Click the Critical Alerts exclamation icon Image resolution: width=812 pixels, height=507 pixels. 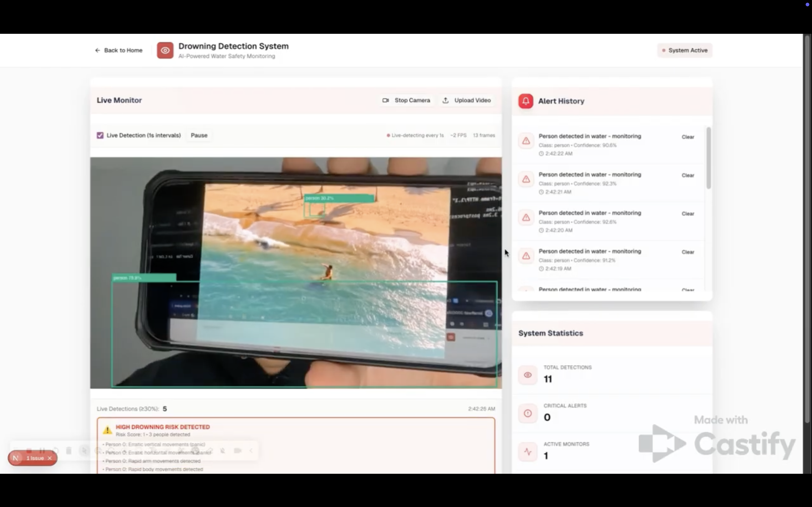point(528,413)
